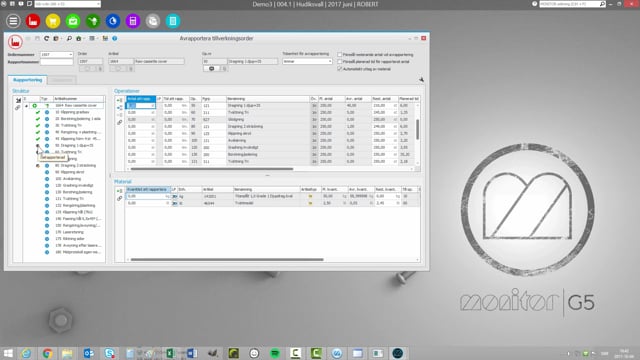Open the green Sales module icon
Screen dimensions: 640x360
coord(73,21)
